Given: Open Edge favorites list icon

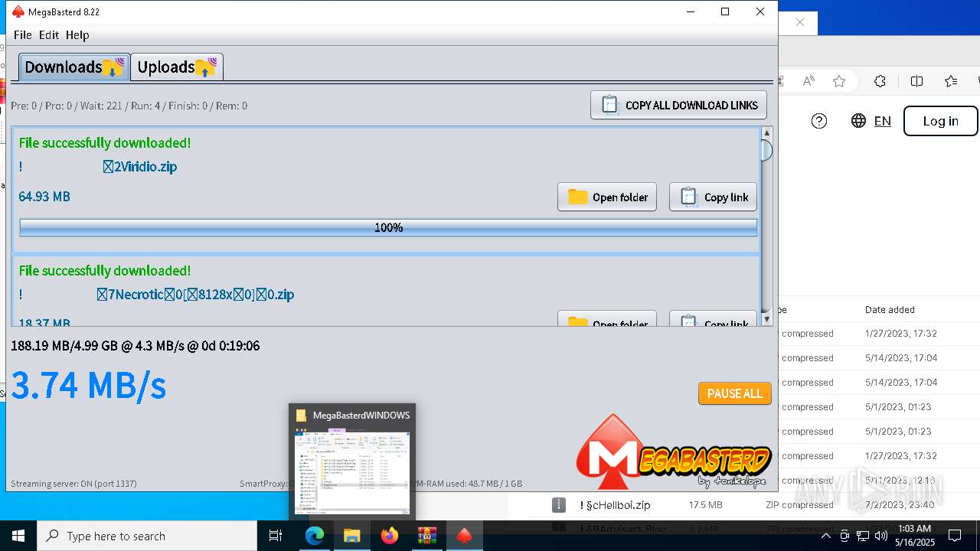Looking at the screenshot, I should tap(951, 81).
